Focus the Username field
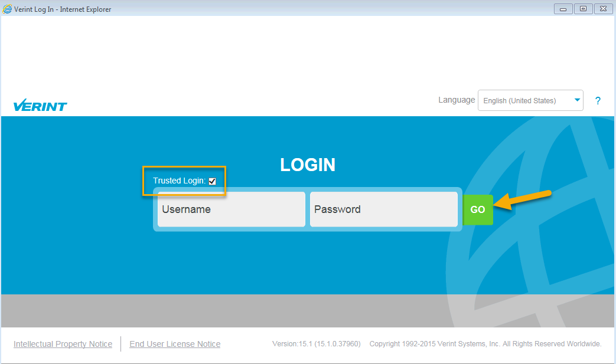The width and height of the screenshot is (616, 364). 232,209
